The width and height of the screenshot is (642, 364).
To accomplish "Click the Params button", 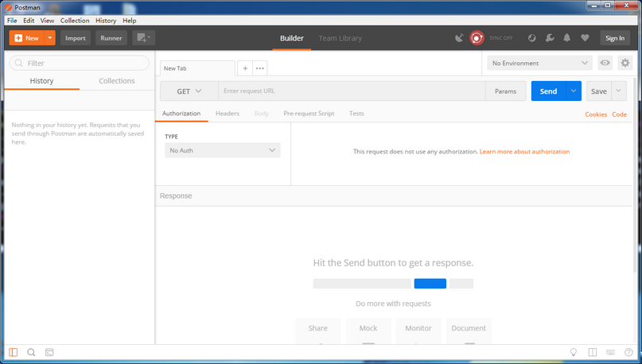I will pyautogui.click(x=505, y=91).
